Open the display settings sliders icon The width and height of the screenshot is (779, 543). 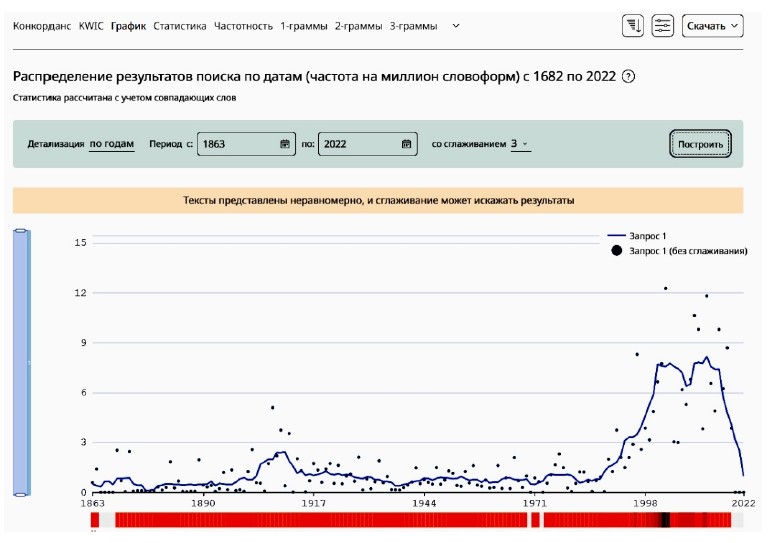662,26
